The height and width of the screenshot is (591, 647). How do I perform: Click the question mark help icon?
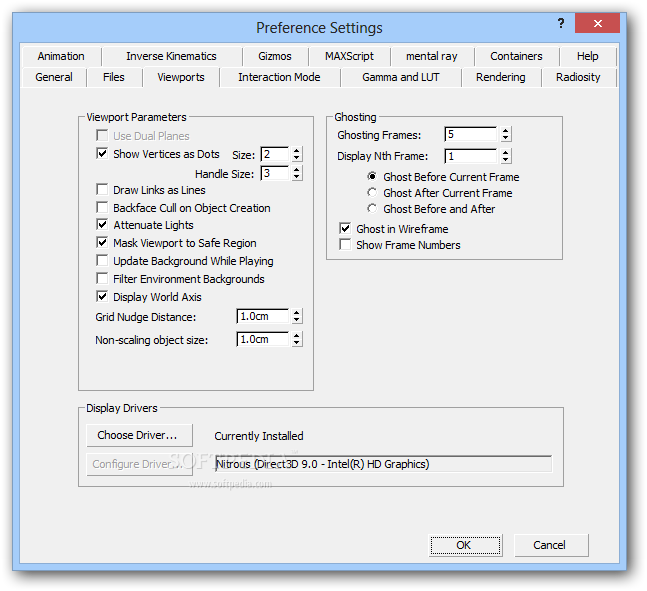(x=561, y=23)
